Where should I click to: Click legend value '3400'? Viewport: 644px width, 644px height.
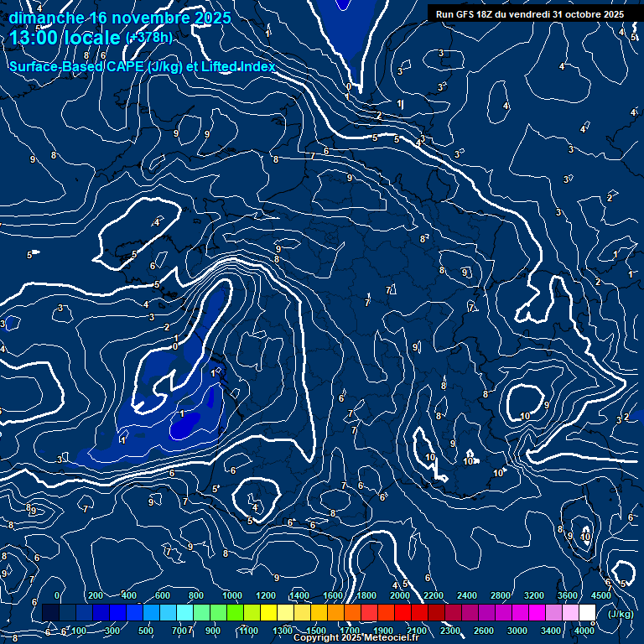click(x=551, y=631)
